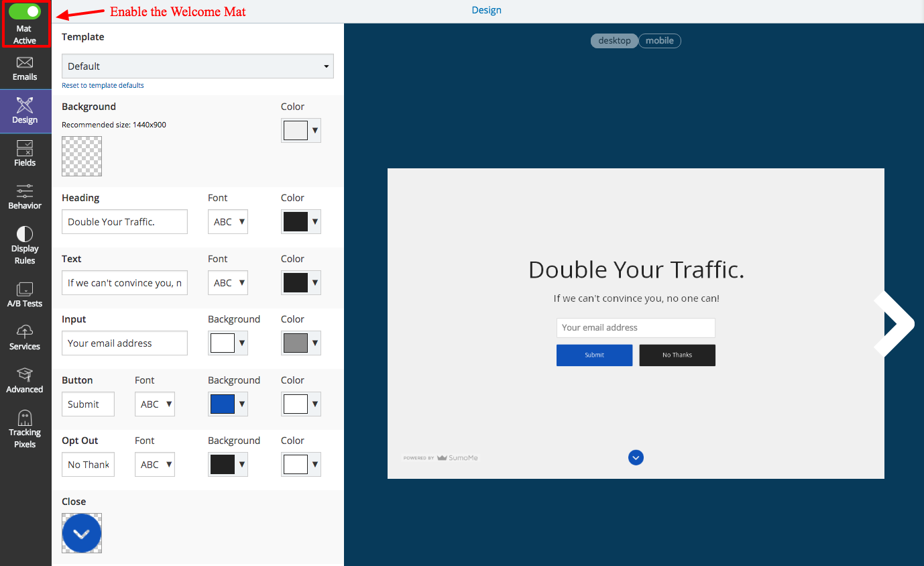This screenshot has height=566, width=924.
Task: Click the Heading text input field
Action: click(x=124, y=222)
